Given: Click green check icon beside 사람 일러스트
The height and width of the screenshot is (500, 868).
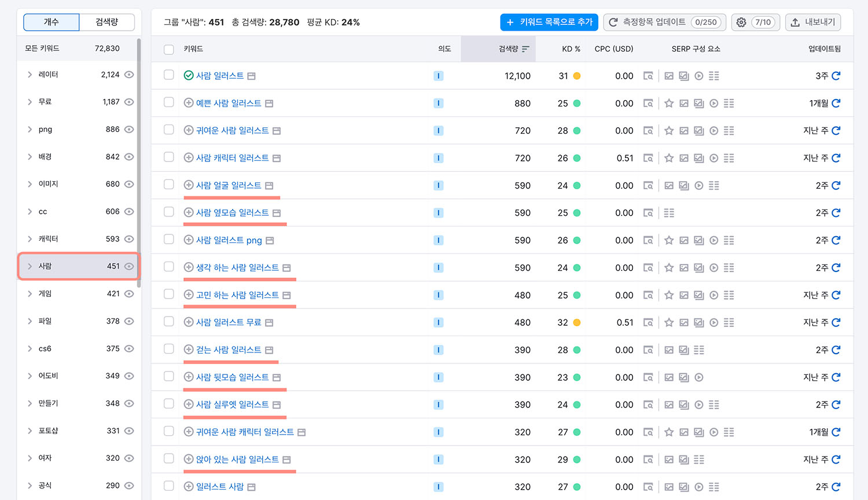Looking at the screenshot, I should coord(189,75).
